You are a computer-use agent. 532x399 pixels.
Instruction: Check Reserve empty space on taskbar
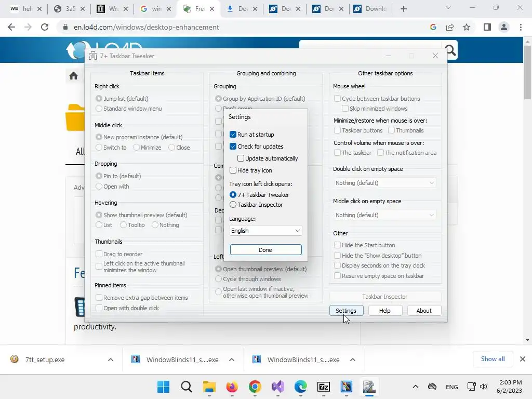337,276
